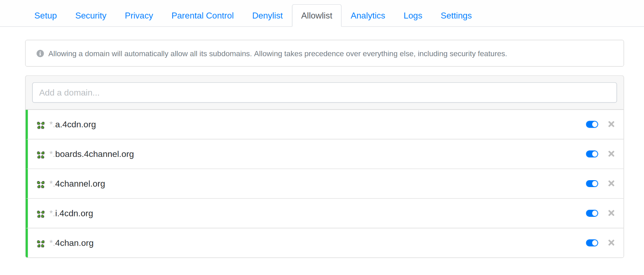This screenshot has width=644, height=275.
Task: Open the Setup tab
Action: [46, 16]
